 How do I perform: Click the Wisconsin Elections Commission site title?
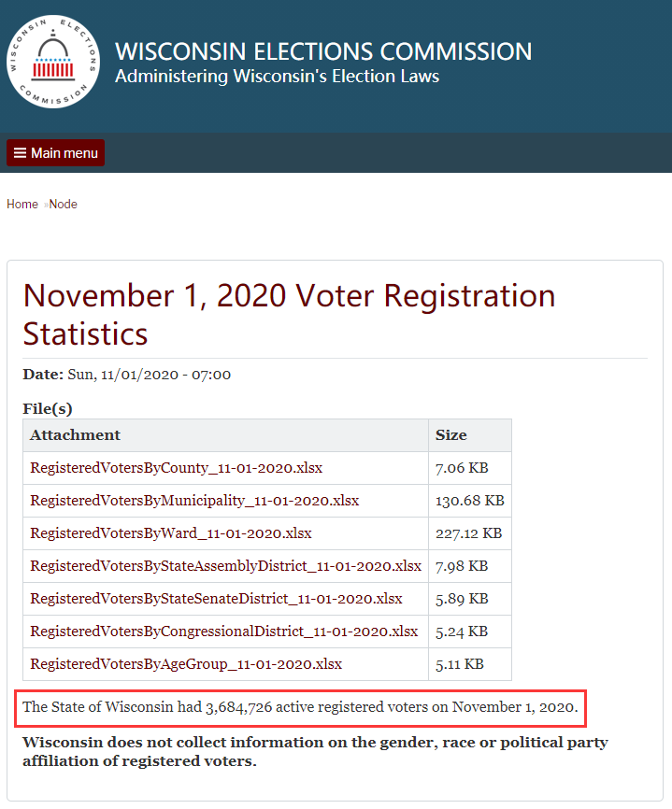[323, 51]
